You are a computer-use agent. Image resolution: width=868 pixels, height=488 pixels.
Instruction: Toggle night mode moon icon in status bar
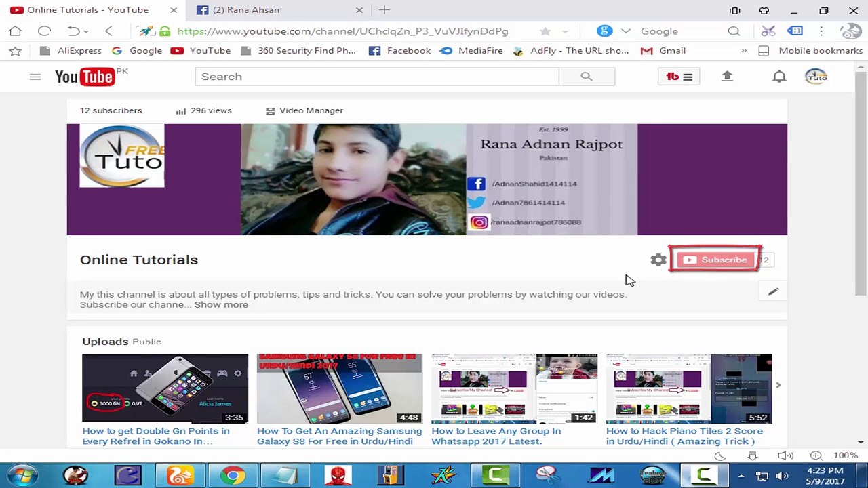[x=720, y=455]
